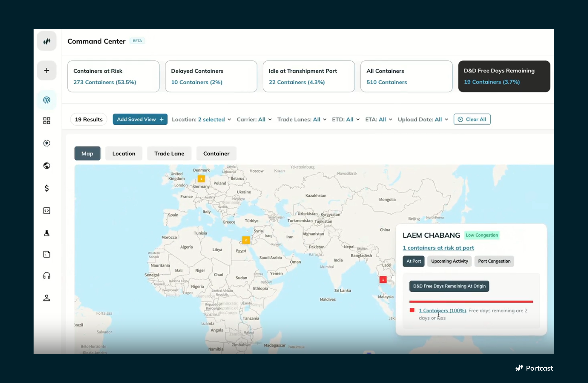Switch to the Trade Lane tab

(169, 153)
